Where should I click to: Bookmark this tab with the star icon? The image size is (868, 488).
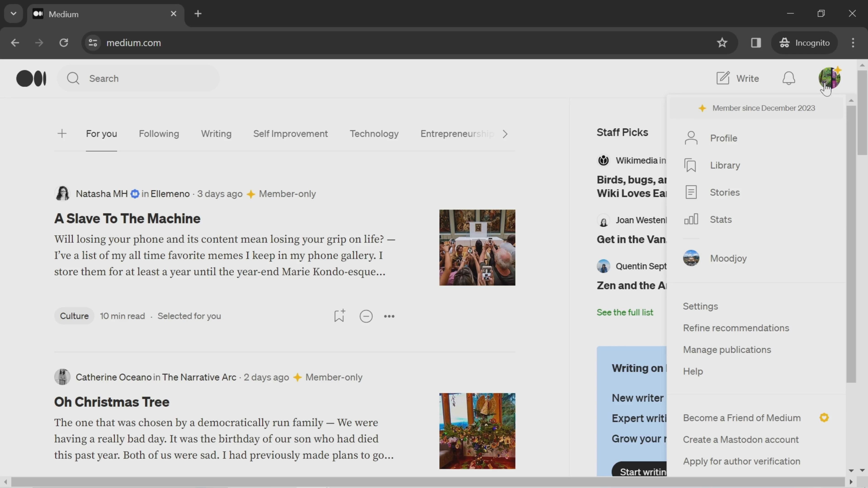[722, 43]
